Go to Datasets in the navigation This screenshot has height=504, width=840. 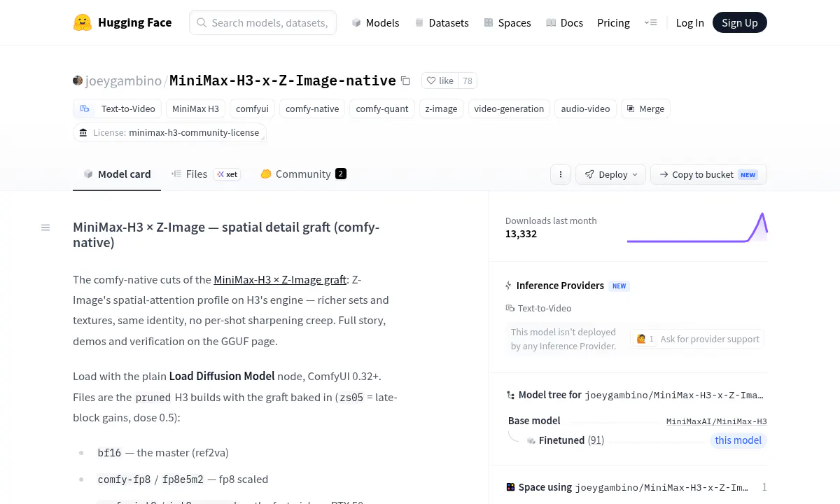click(442, 22)
